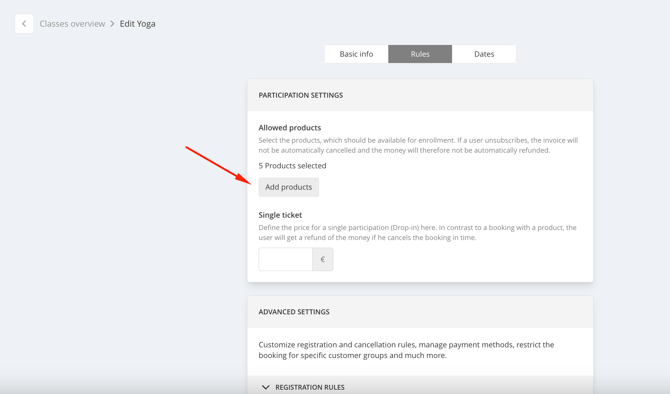This screenshot has width=670, height=394.
Task: Click the Registration Rules section title
Action: click(x=310, y=387)
